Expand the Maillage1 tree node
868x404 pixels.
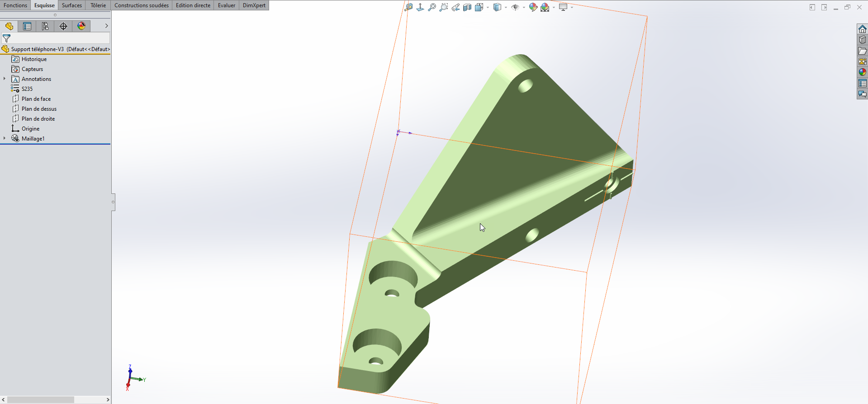coord(5,138)
